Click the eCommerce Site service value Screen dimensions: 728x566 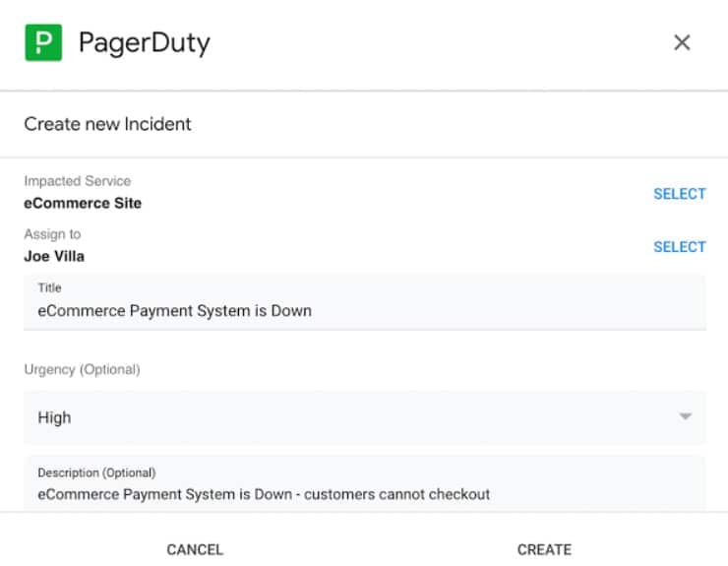(x=83, y=203)
